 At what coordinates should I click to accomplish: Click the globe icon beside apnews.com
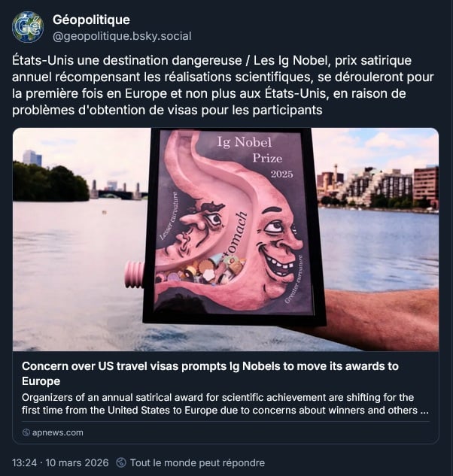(x=26, y=432)
